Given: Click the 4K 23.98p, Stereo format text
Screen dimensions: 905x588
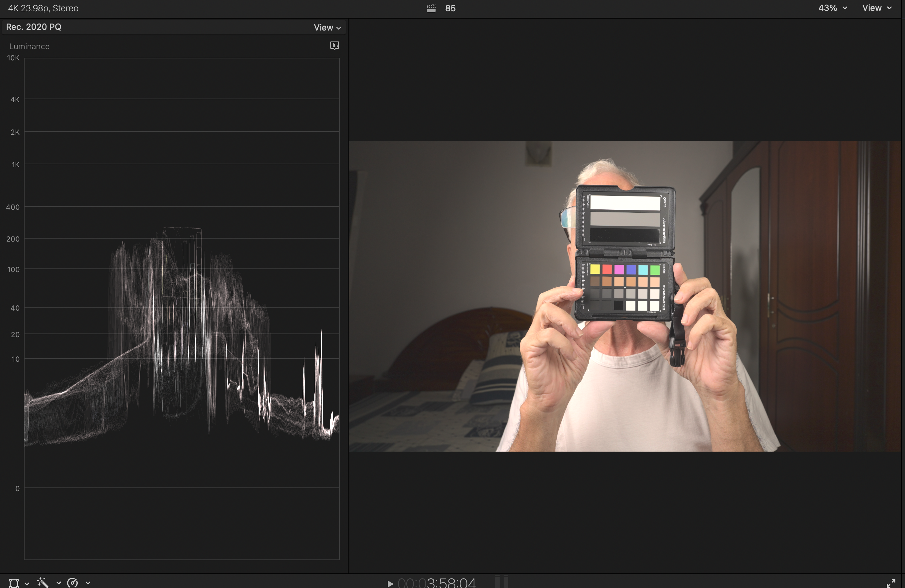Looking at the screenshot, I should tap(43, 8).
